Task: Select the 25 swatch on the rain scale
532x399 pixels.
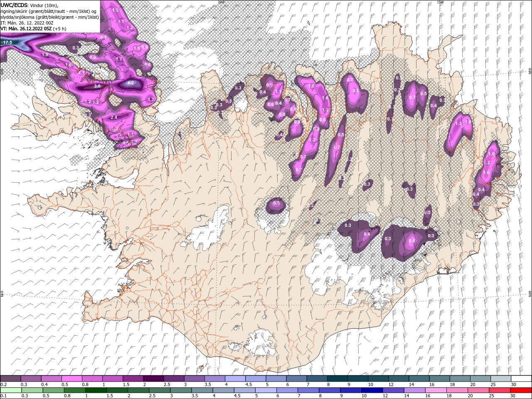Action: [x=499, y=390]
